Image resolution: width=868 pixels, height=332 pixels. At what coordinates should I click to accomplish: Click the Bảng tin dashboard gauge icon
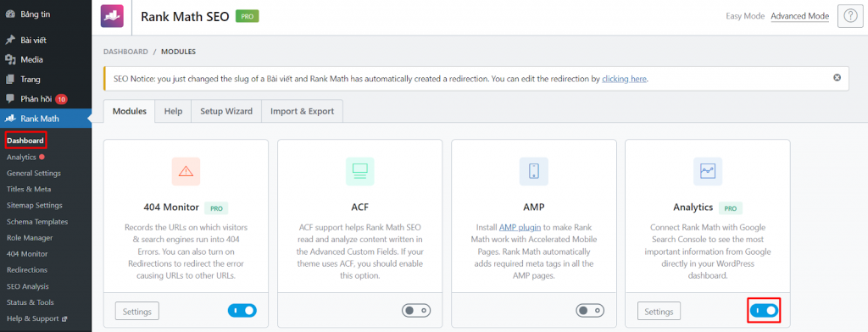click(x=10, y=14)
